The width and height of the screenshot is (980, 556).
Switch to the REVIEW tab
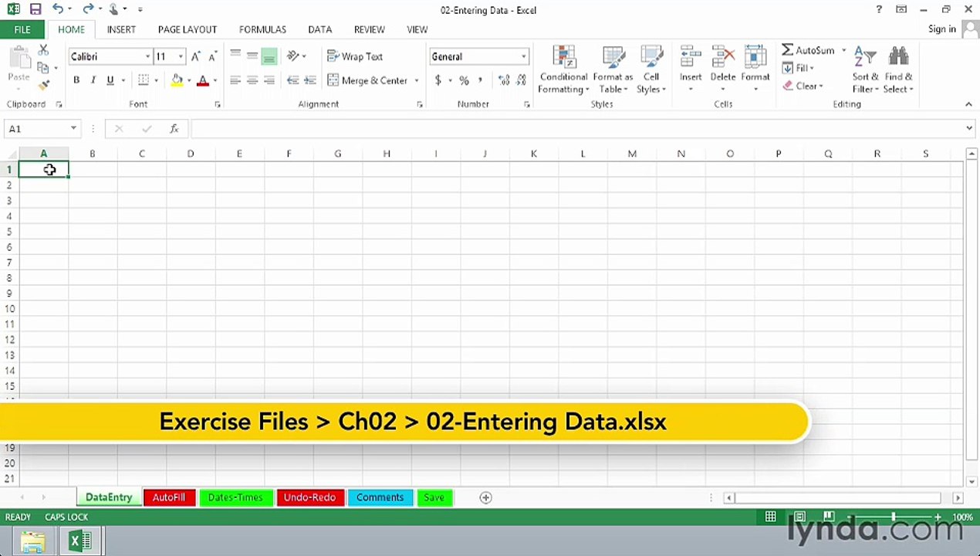point(369,29)
